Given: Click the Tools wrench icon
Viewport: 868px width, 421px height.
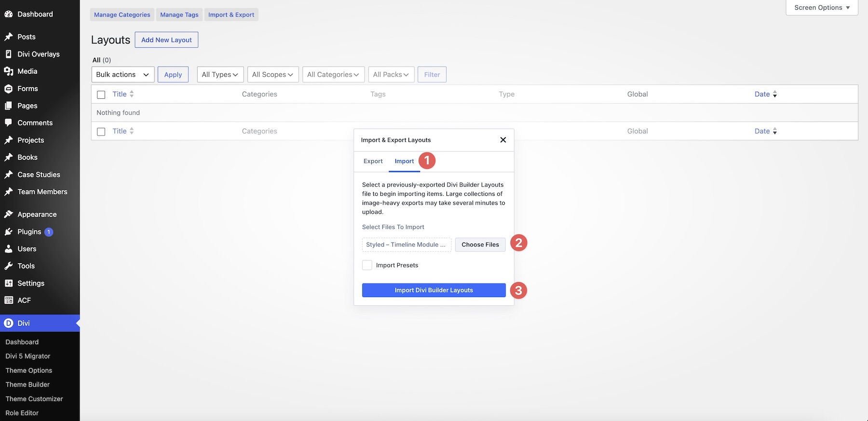Looking at the screenshot, I should click(8, 266).
